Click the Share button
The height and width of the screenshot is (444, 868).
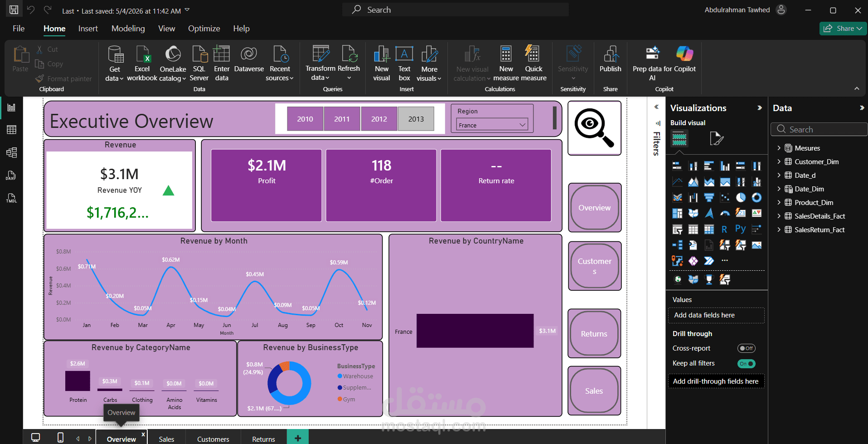843,29
